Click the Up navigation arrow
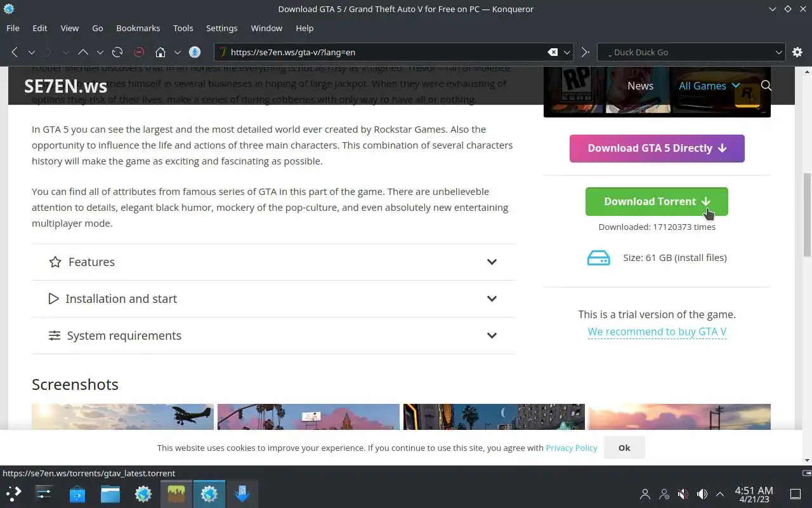 coord(83,52)
